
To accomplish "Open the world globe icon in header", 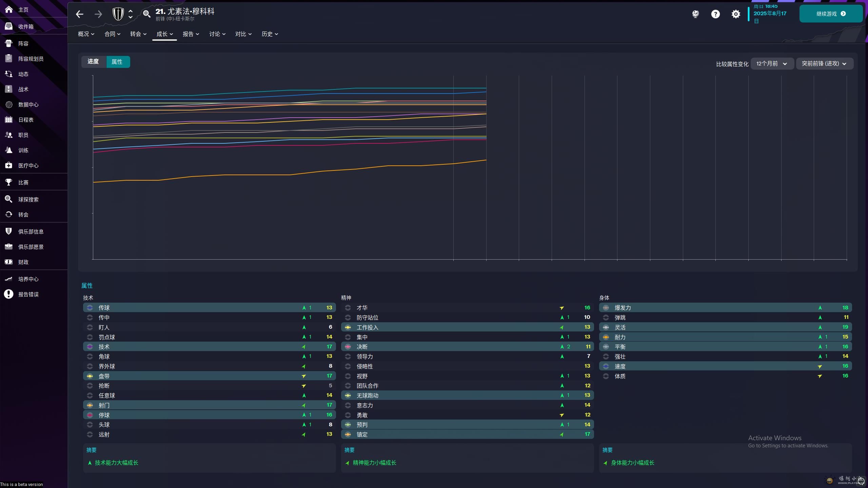I will [695, 14].
